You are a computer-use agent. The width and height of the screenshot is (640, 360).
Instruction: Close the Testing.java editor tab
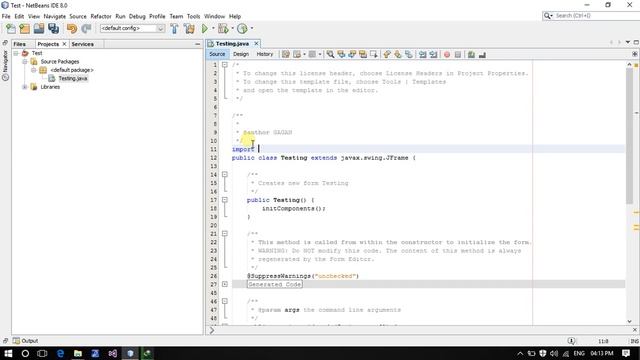(x=256, y=44)
